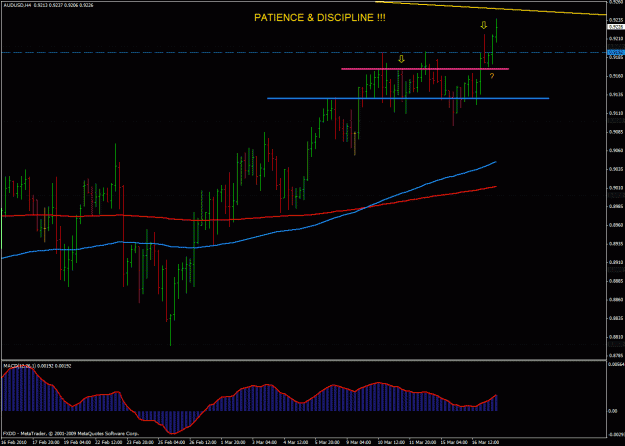Click the 'PATIENCE & DISCIPLINE !!!' text label
Viewport: 625px width, 446px height.
(320, 18)
